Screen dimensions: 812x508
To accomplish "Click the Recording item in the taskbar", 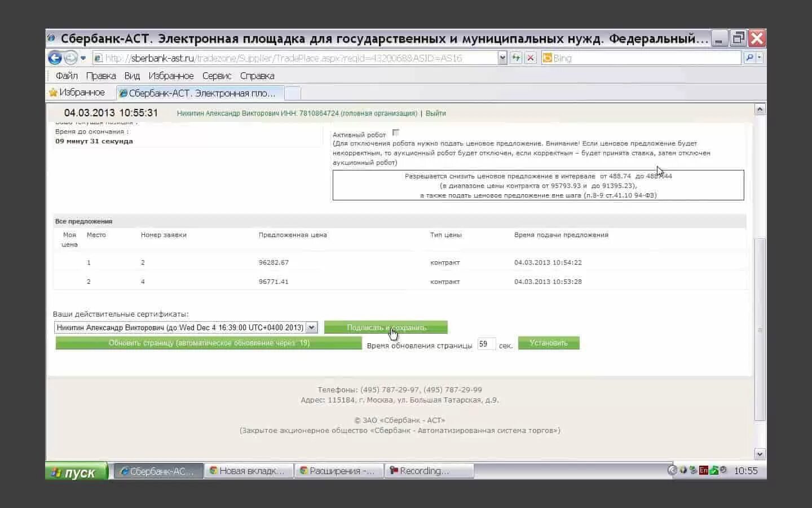I will click(429, 470).
